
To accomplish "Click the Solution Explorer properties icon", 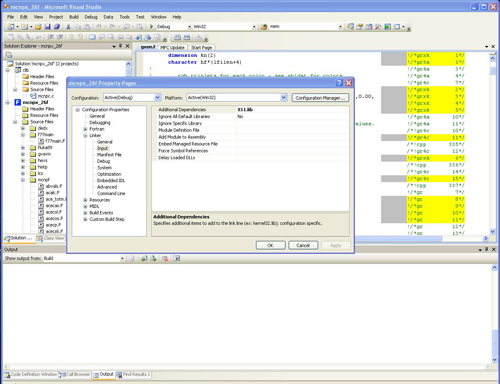I will pyautogui.click(x=9, y=55).
